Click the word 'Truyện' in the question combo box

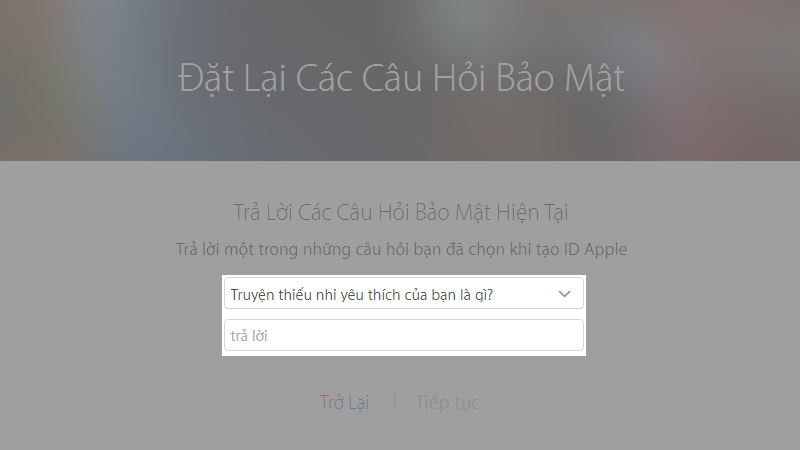(253, 295)
